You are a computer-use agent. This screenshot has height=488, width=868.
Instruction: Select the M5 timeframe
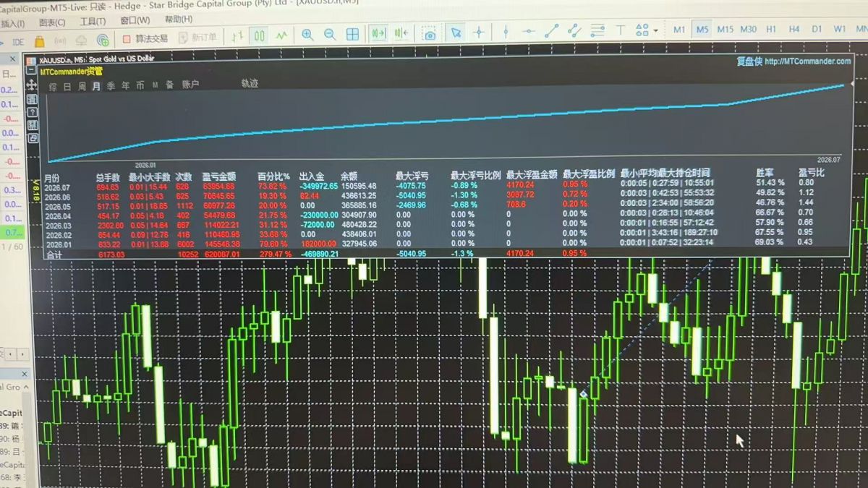point(702,30)
